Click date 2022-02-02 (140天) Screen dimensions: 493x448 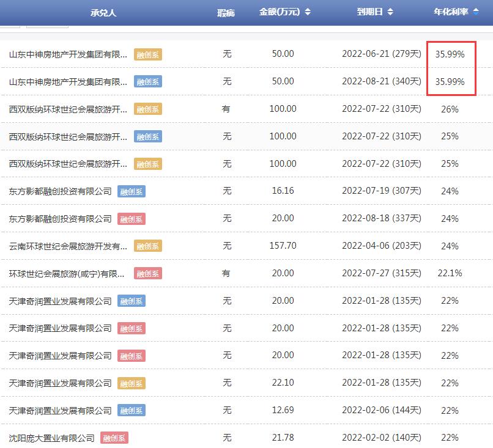click(382, 438)
